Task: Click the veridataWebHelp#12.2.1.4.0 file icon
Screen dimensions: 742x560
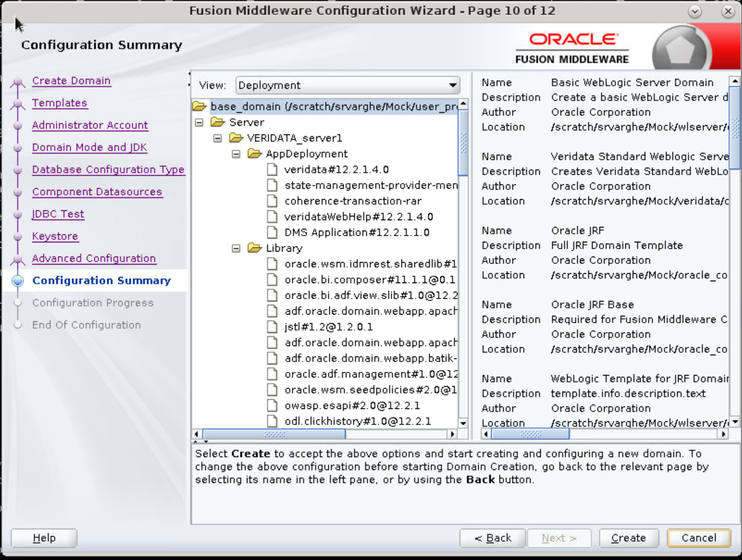Action: pyautogui.click(x=272, y=216)
